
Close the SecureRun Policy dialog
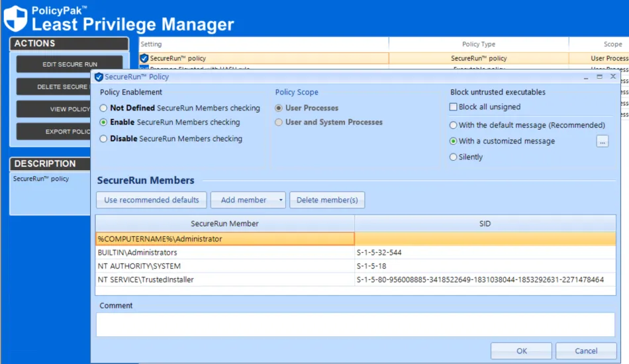point(614,77)
